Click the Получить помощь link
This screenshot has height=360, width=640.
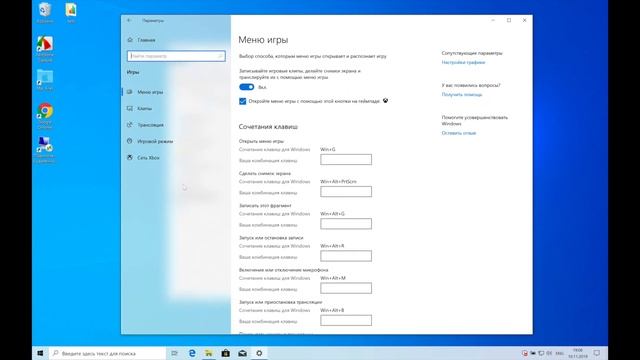(x=462, y=95)
